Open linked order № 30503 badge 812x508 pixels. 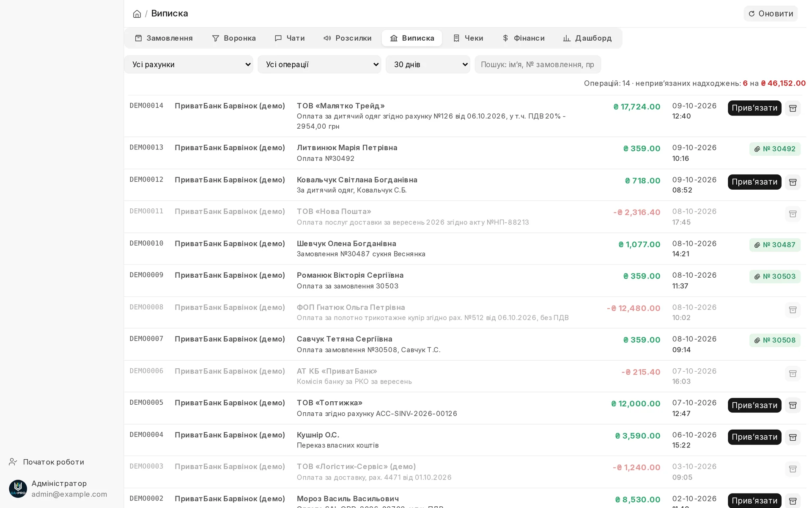[775, 276]
